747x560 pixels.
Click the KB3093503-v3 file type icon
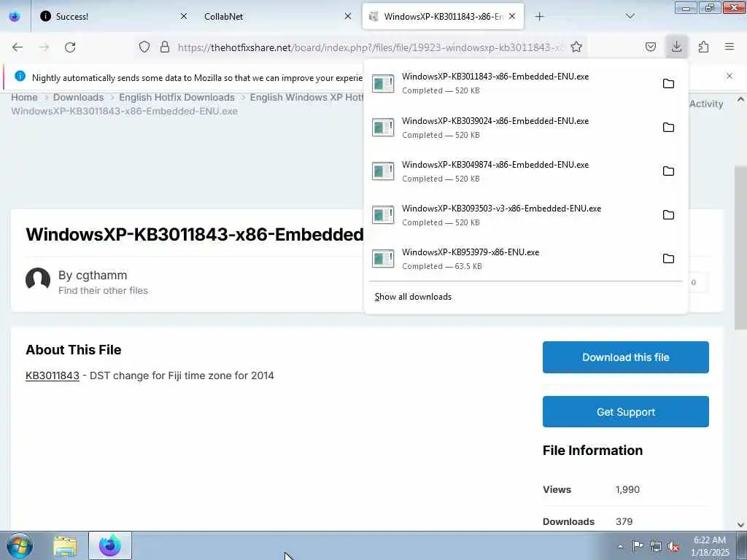[x=383, y=215]
